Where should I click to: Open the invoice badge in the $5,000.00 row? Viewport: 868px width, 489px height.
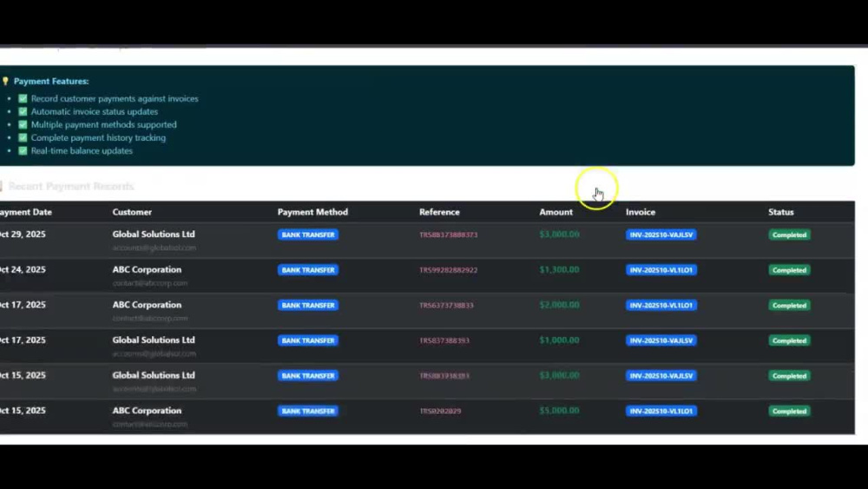[661, 411]
